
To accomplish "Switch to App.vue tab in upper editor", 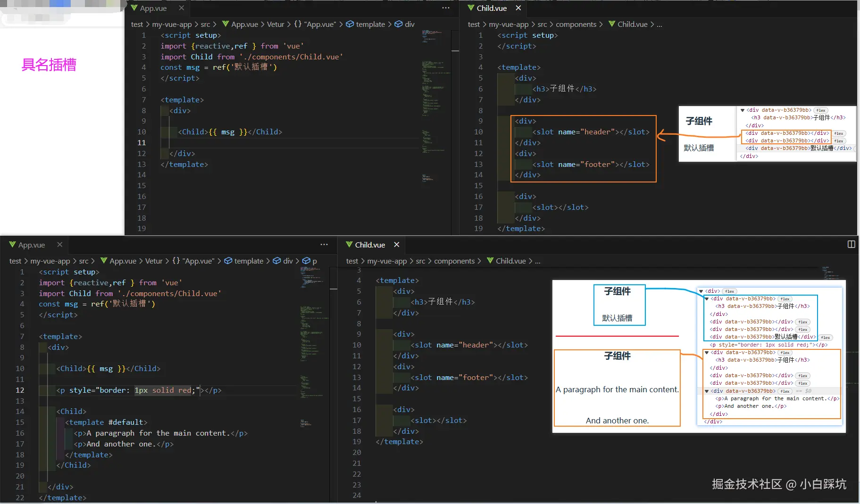I will [x=153, y=8].
